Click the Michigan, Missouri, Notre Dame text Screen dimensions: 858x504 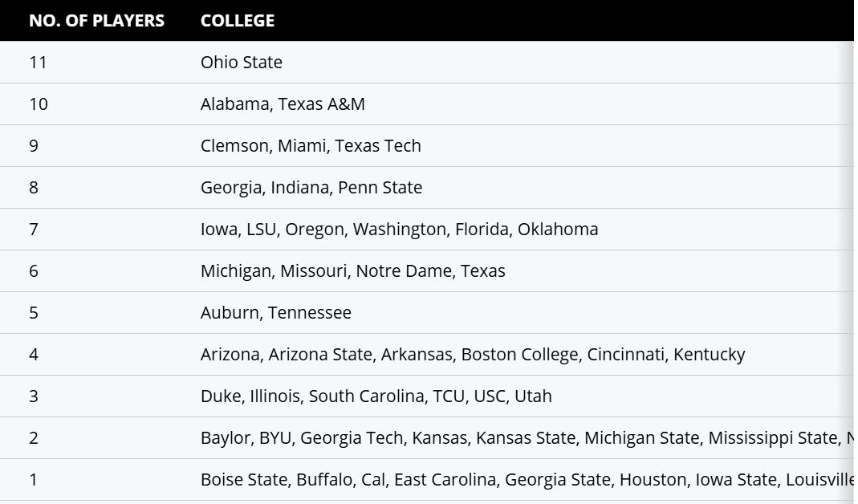click(x=352, y=271)
